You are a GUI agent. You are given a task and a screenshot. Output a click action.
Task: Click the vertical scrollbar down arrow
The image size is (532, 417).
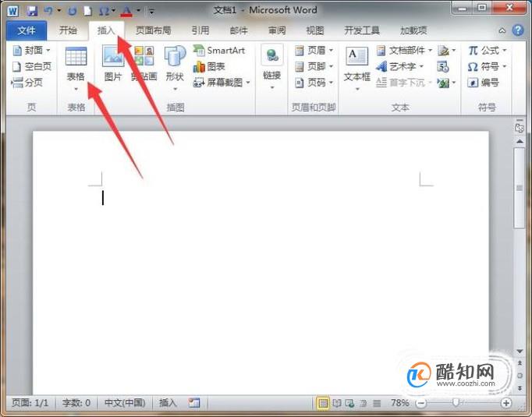coord(520,352)
